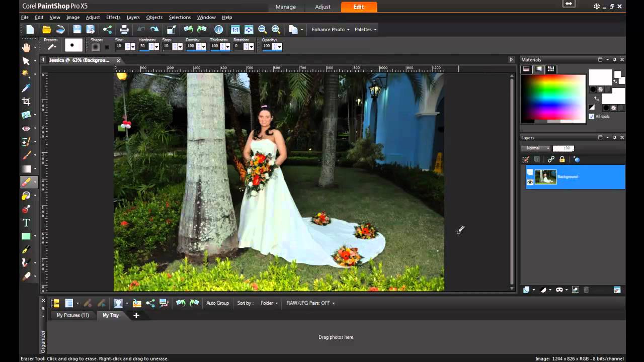The image size is (644, 362).
Task: Click the Zoom to 100% icon
Action: point(235,30)
